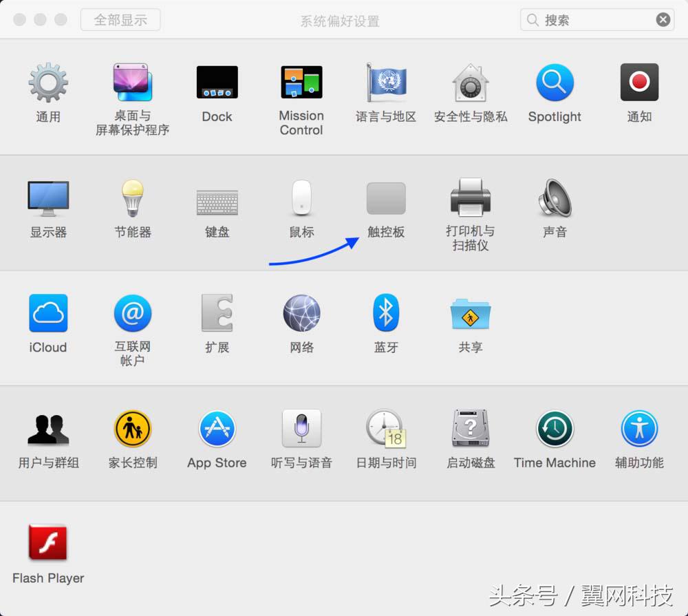Clear the search field with the X button
The width and height of the screenshot is (688, 616).
[663, 19]
